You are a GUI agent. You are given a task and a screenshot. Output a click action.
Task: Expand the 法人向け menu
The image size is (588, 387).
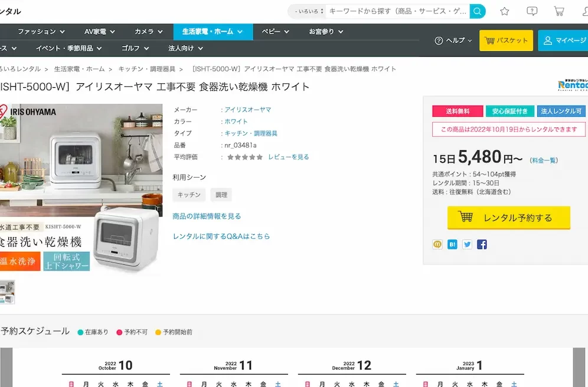[x=185, y=48]
